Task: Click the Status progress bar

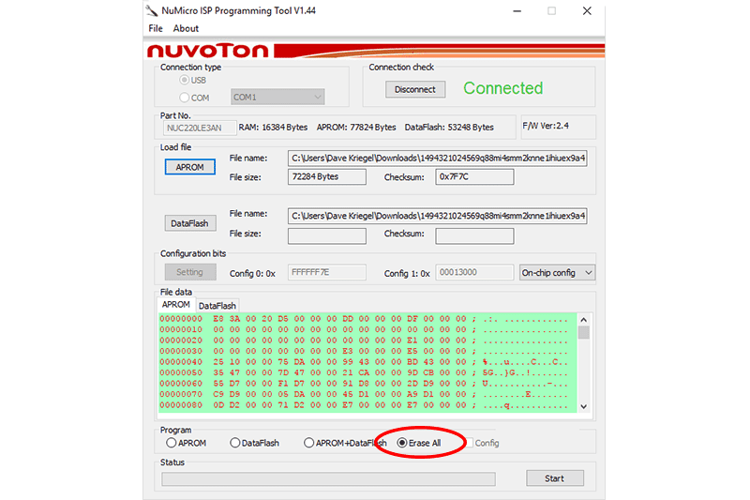Action: [328, 479]
